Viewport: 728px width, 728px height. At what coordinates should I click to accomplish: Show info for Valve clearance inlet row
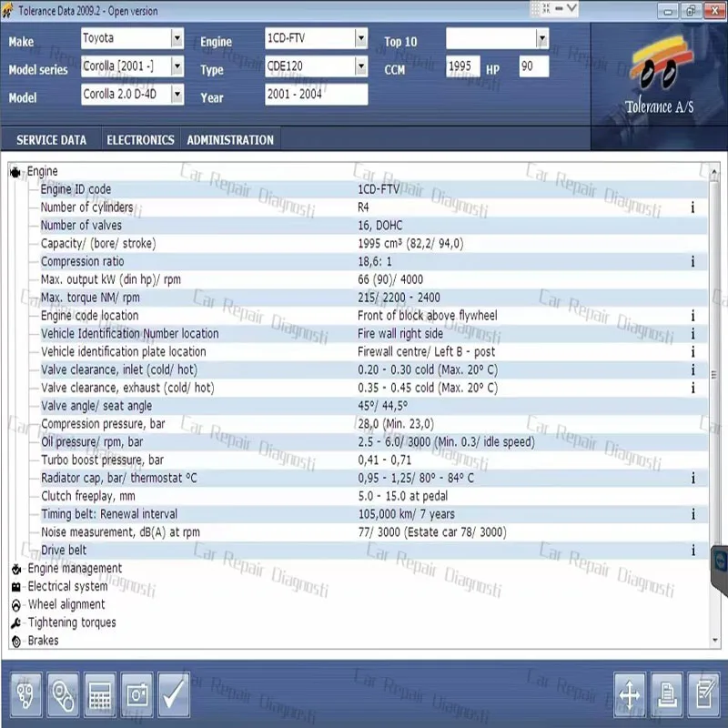pyautogui.click(x=693, y=370)
